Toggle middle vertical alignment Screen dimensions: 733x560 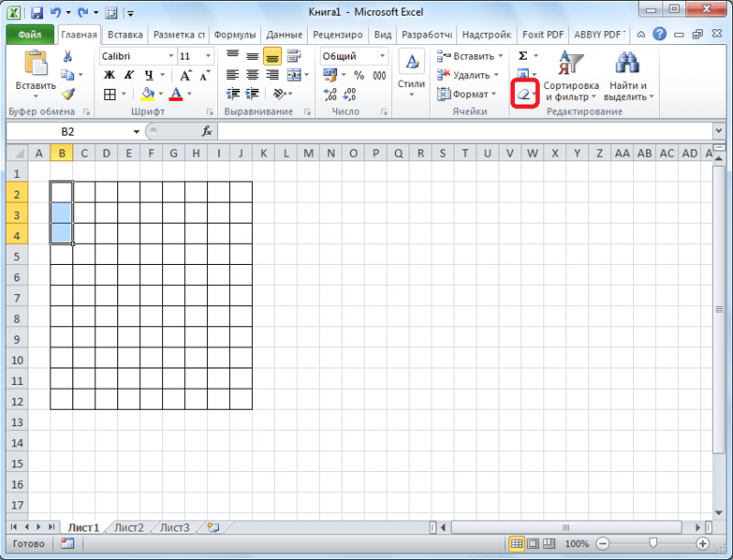point(253,56)
